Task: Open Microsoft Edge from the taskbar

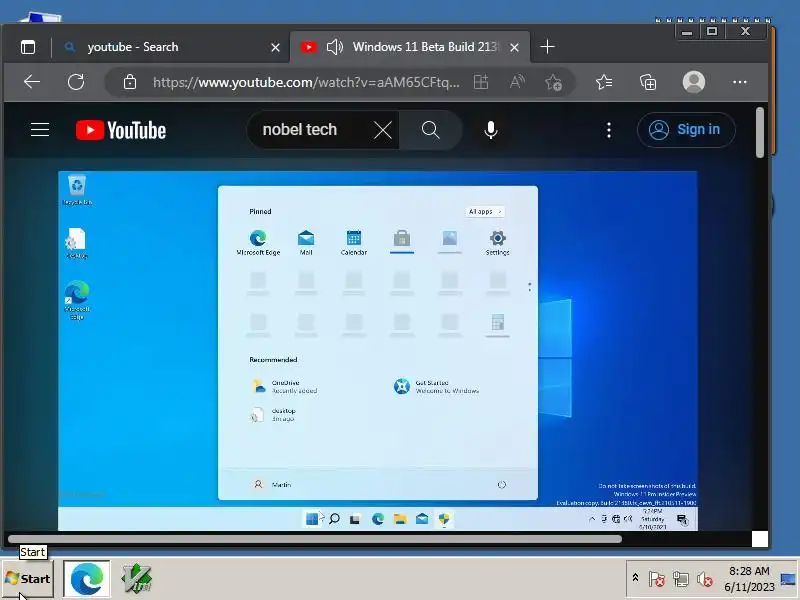Action: [87, 579]
